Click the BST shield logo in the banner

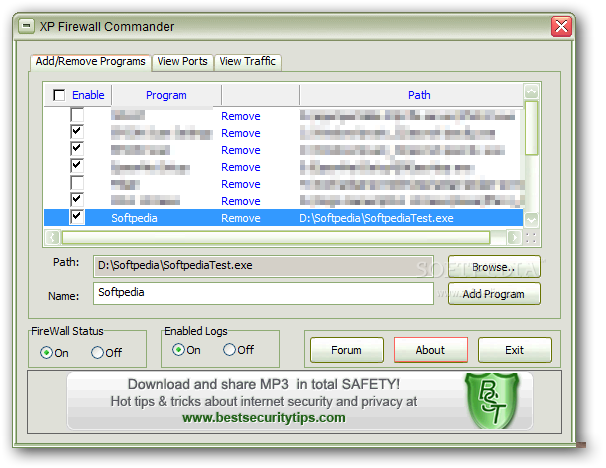tap(492, 400)
